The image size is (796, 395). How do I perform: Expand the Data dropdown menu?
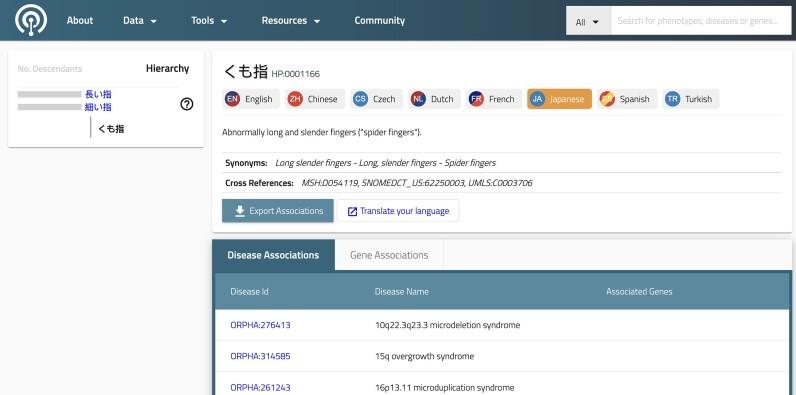coord(140,21)
